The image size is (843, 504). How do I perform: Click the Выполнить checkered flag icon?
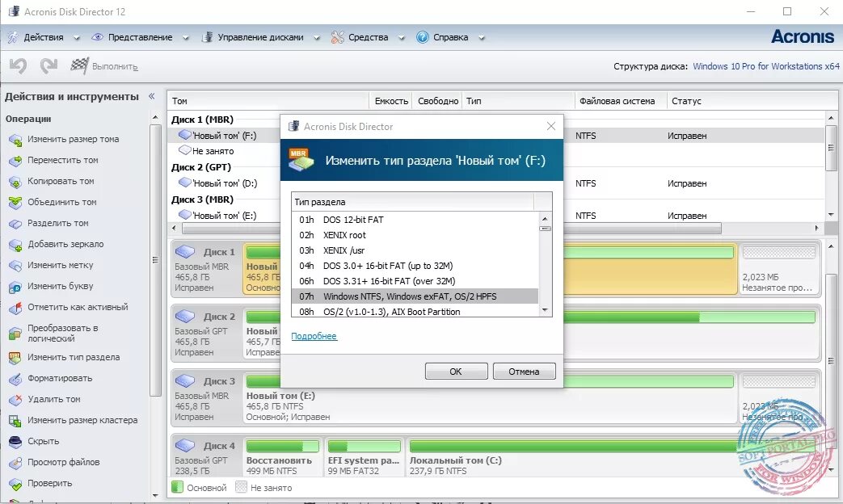[79, 65]
